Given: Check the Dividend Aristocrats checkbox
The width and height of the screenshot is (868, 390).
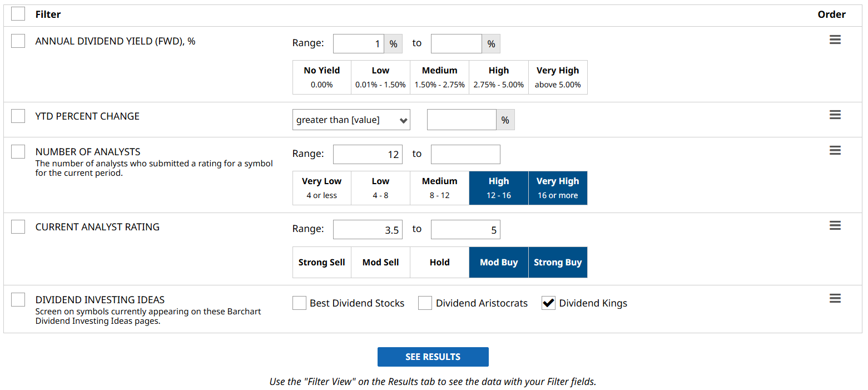Looking at the screenshot, I should (425, 303).
